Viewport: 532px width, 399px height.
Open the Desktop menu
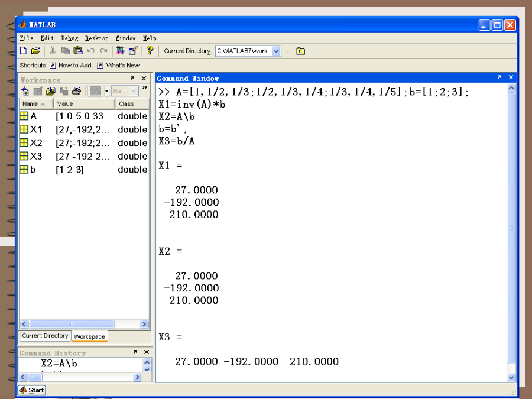point(97,38)
